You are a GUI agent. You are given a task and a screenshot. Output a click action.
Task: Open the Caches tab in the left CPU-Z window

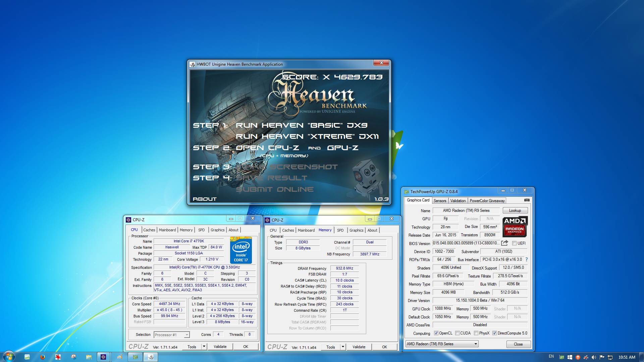point(149,230)
